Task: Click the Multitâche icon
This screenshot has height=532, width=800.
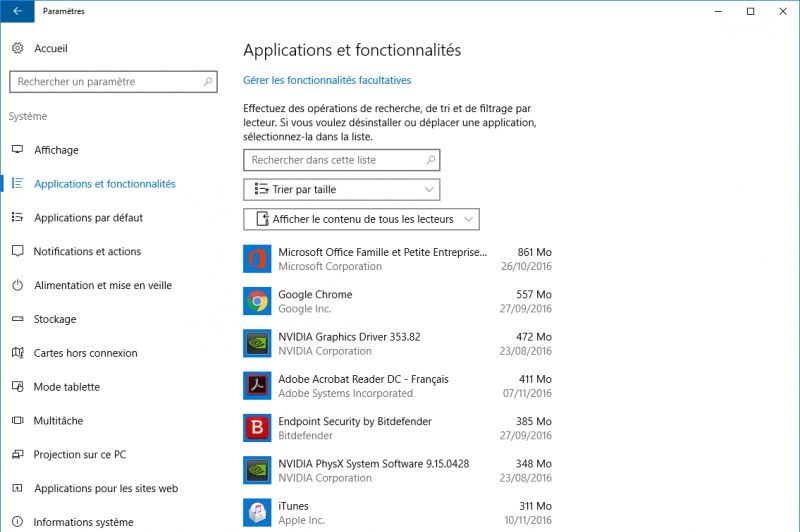Action: click(x=17, y=420)
